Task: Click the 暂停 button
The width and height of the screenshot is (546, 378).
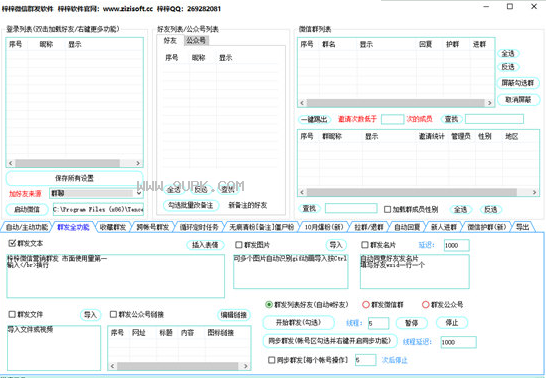Action: [x=412, y=323]
